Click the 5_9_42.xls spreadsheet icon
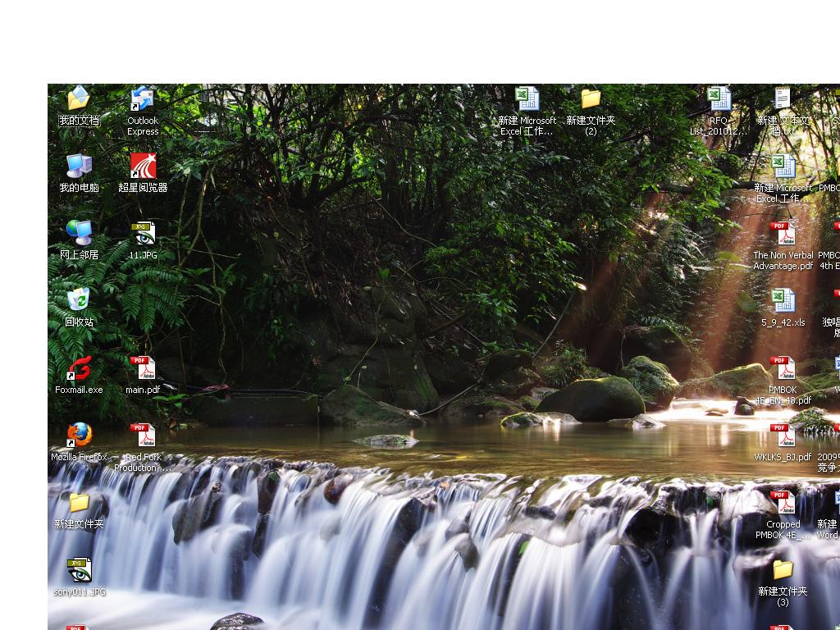840x630 pixels. 783,301
